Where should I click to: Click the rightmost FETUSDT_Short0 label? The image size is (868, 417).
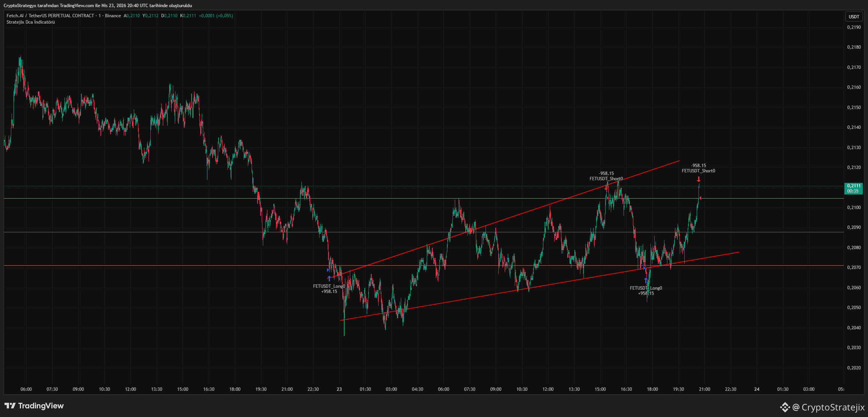pyautogui.click(x=699, y=171)
